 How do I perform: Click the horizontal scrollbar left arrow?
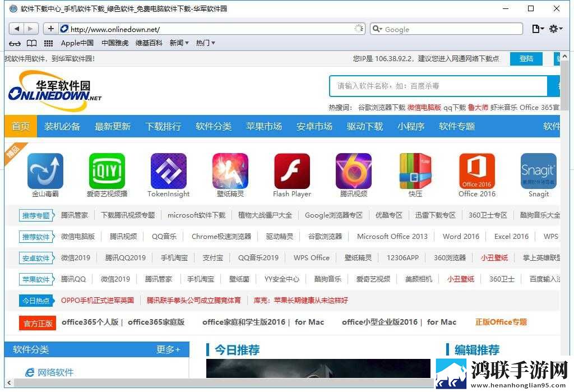point(9,383)
